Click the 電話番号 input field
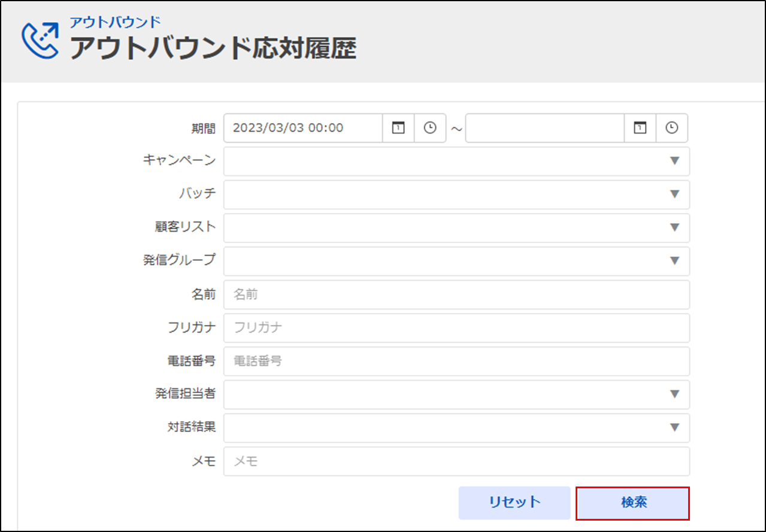This screenshot has width=766, height=532. tap(456, 361)
